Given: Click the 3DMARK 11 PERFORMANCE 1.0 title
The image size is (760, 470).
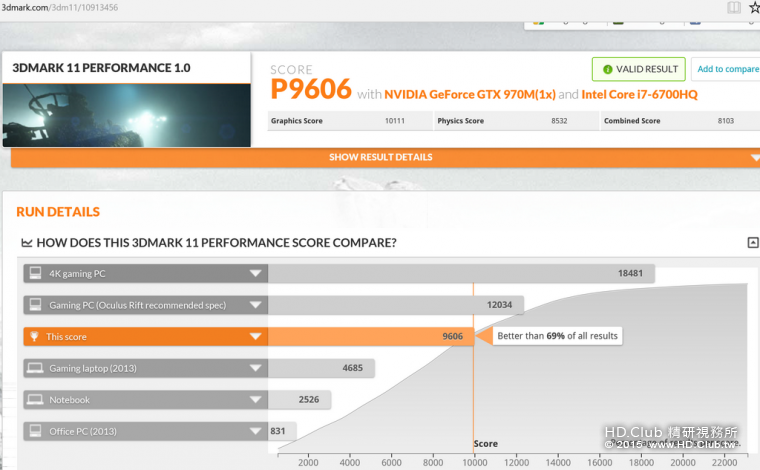Looking at the screenshot, I should coord(101,68).
